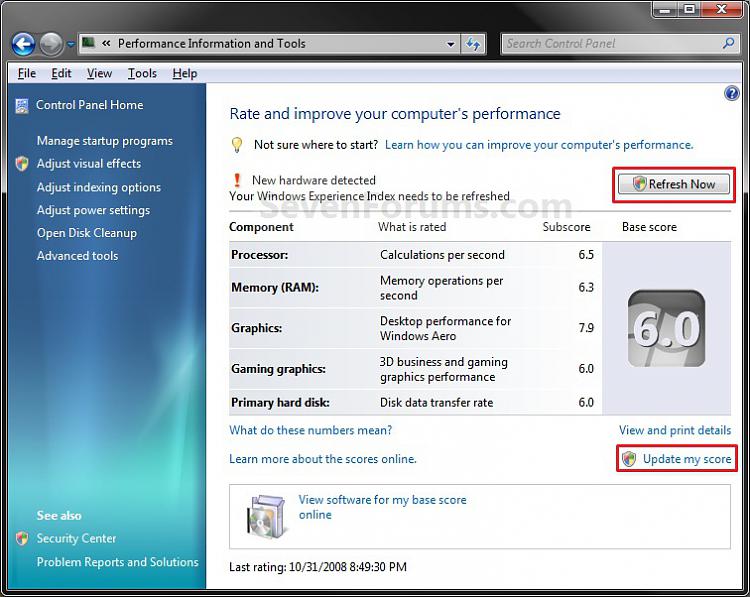Open the Edit menu
This screenshot has height=597, width=750.
(x=61, y=73)
